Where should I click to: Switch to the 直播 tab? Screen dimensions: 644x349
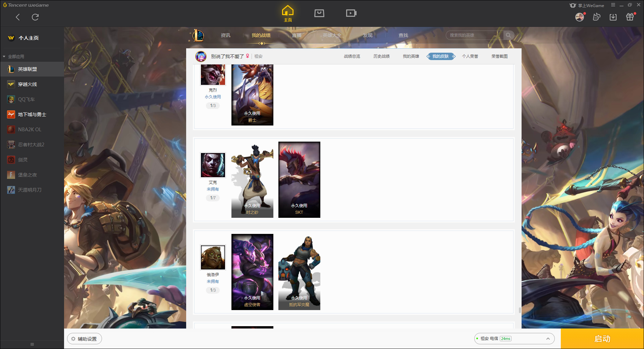pyautogui.click(x=297, y=35)
